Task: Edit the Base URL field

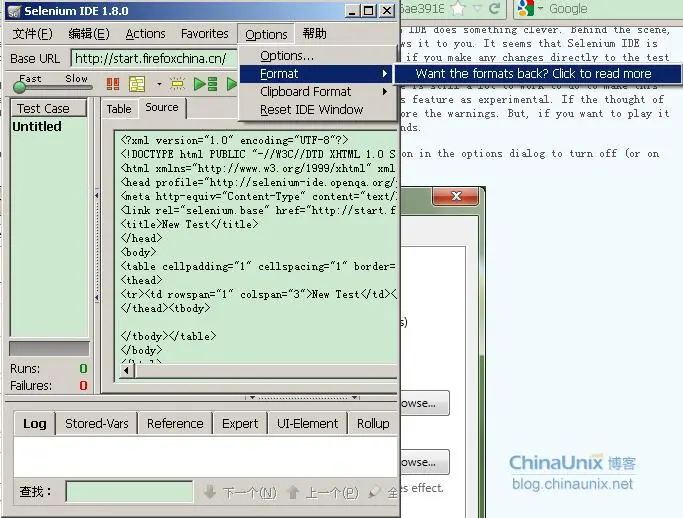Action: [x=155, y=58]
